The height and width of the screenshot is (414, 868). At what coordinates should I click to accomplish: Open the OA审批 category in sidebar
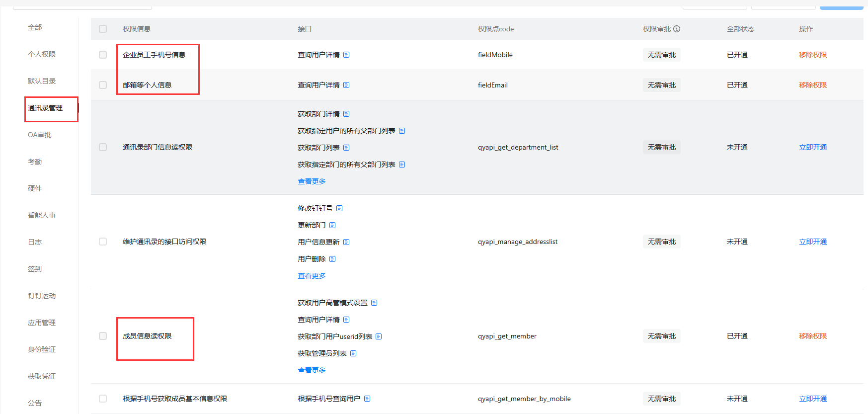(x=40, y=135)
